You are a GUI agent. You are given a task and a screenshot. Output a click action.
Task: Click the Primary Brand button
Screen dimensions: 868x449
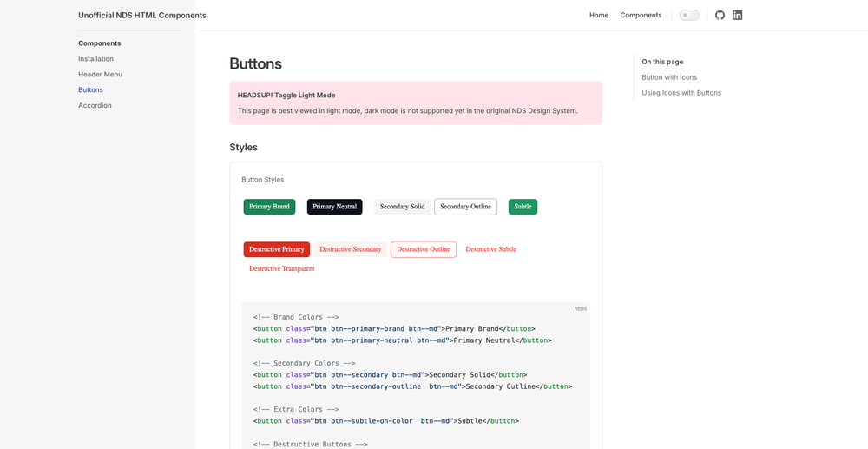pyautogui.click(x=270, y=207)
